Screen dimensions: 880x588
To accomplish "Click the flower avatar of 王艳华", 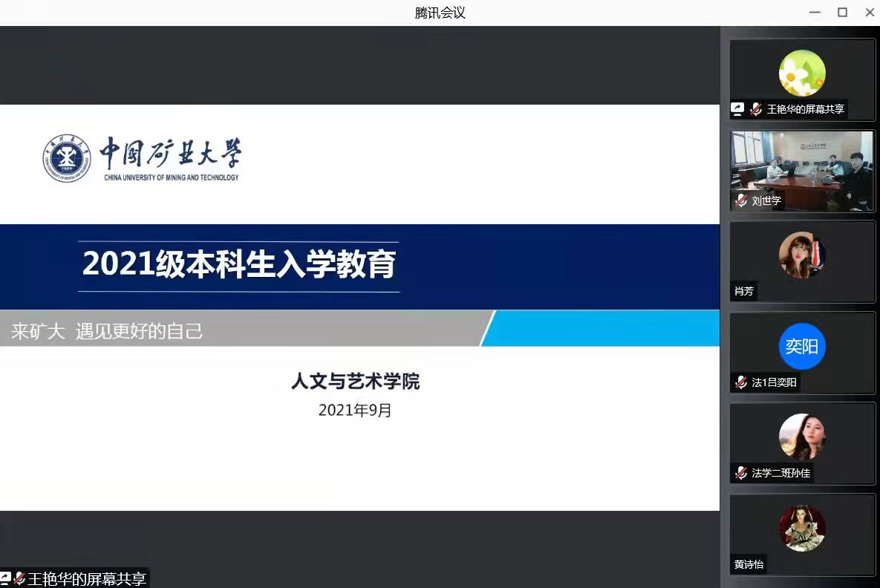I will [x=802, y=73].
